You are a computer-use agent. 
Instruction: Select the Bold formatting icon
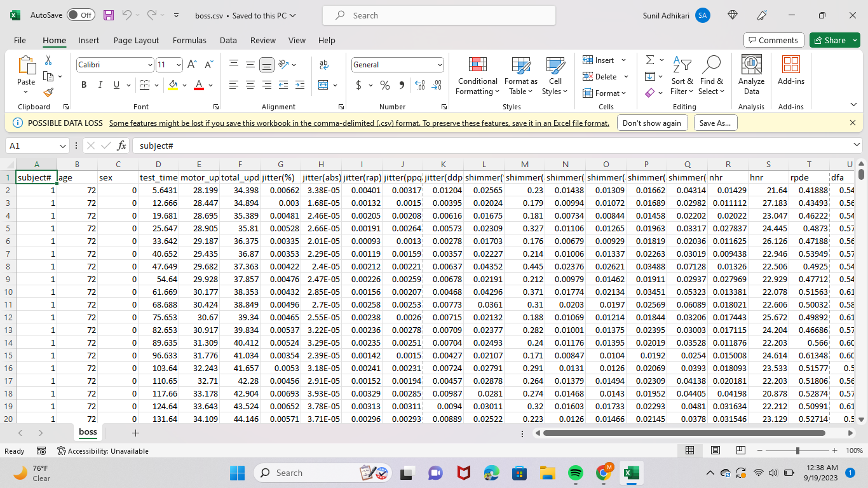pos(85,85)
